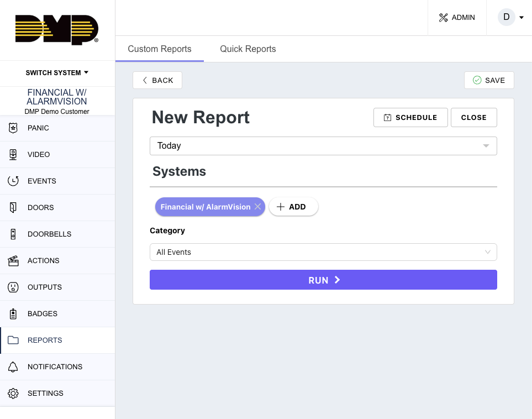Screen dimensions: 532x419
Task: Open the Today date range dropdown
Action: 323,146
